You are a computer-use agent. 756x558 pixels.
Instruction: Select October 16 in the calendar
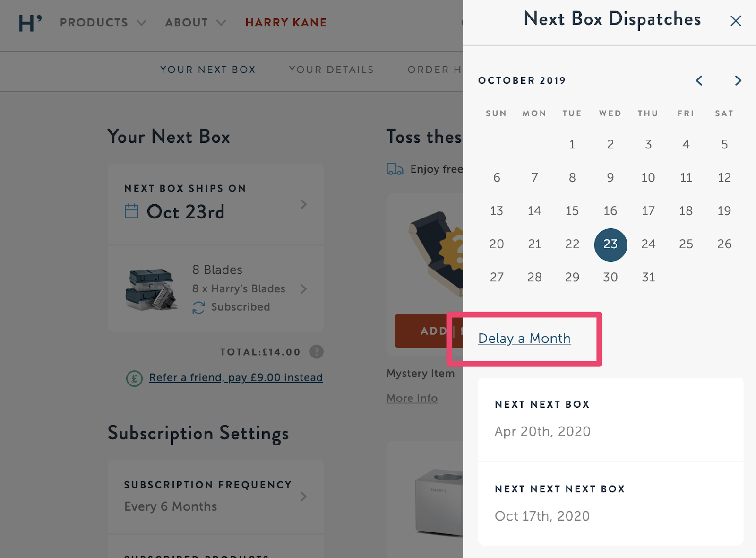(610, 211)
